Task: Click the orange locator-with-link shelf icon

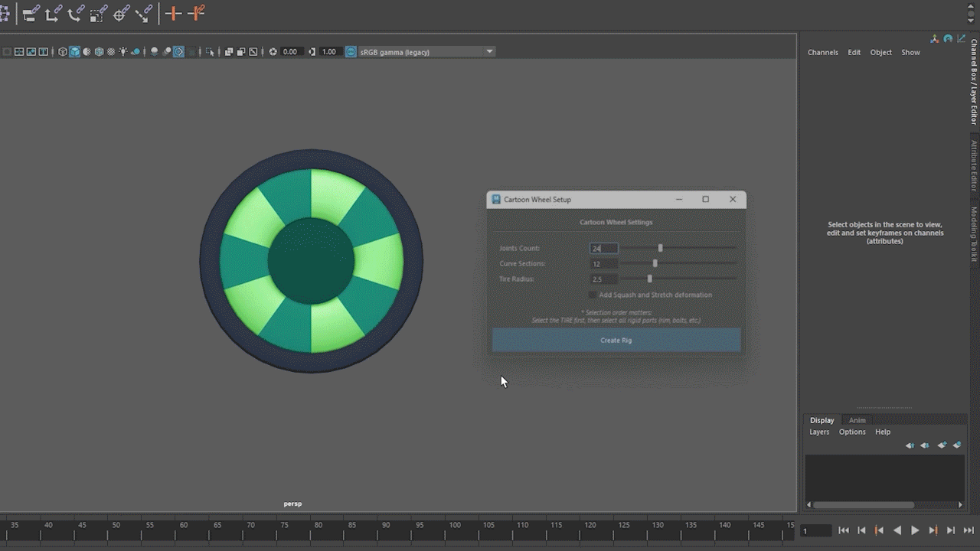Action: click(x=196, y=13)
